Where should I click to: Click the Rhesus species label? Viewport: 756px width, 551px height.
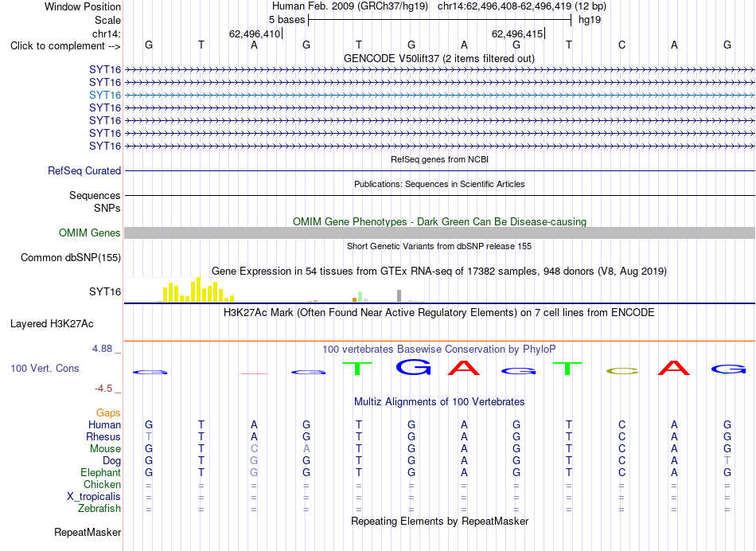(103, 436)
